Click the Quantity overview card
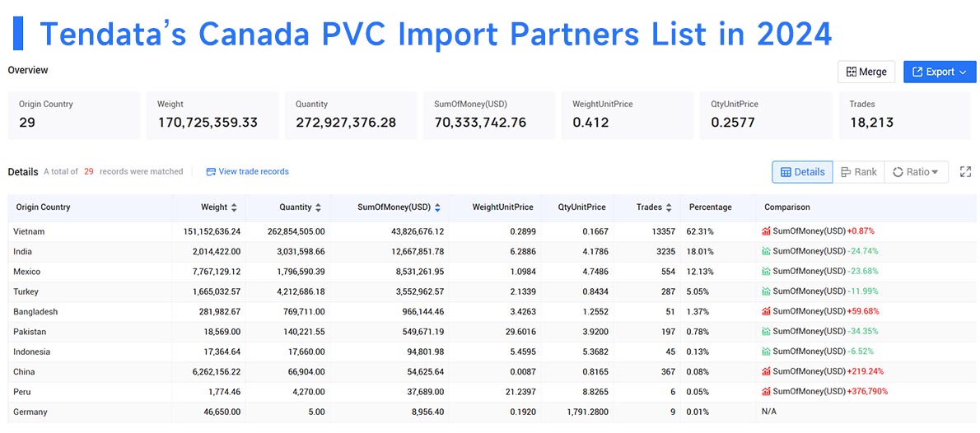 coord(351,115)
